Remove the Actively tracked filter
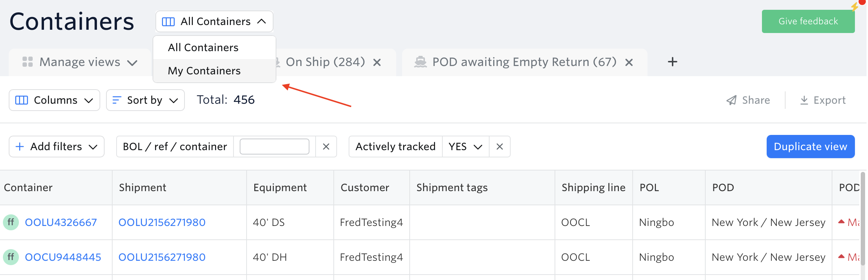Screen dimensions: 868x280 499,147
